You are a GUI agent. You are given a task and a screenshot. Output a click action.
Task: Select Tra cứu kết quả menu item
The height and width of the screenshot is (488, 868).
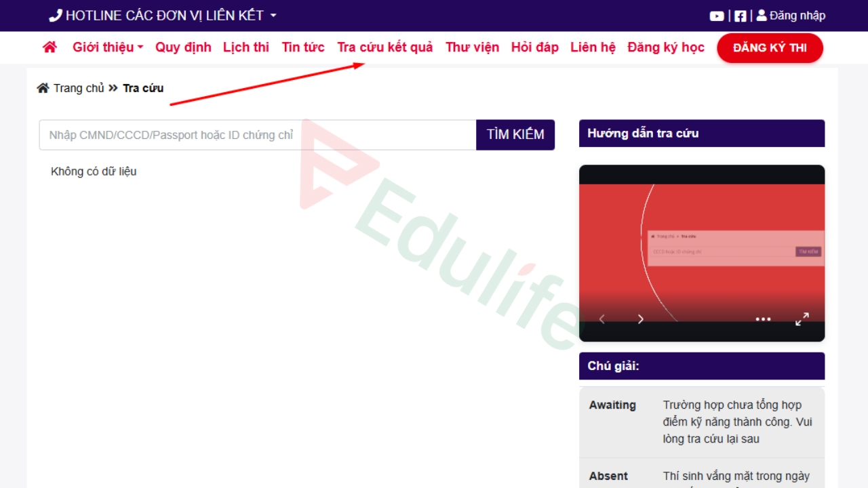pyautogui.click(x=385, y=47)
